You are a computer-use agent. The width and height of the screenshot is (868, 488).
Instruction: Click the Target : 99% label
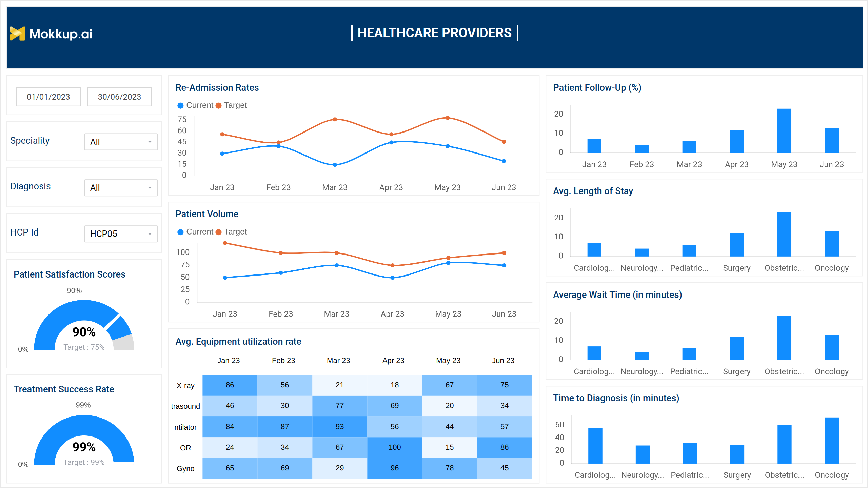tap(84, 463)
